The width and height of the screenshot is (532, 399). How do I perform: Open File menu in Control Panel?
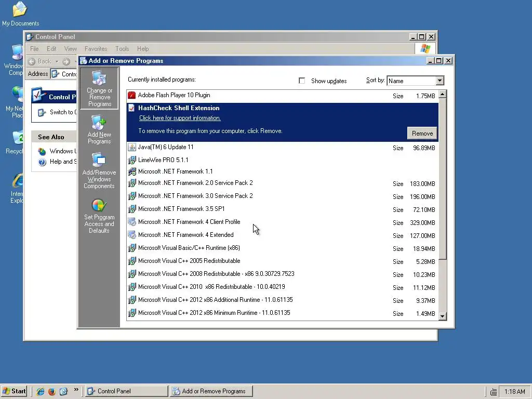click(x=34, y=49)
